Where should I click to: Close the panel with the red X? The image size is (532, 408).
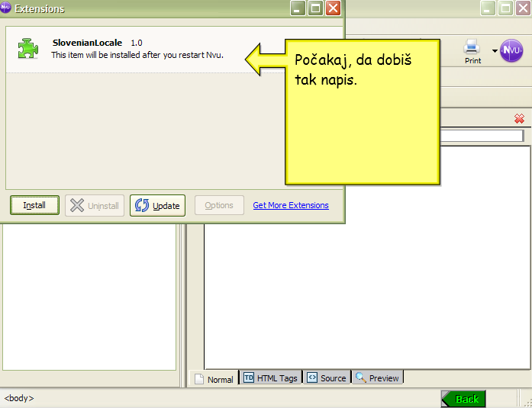pyautogui.click(x=519, y=118)
